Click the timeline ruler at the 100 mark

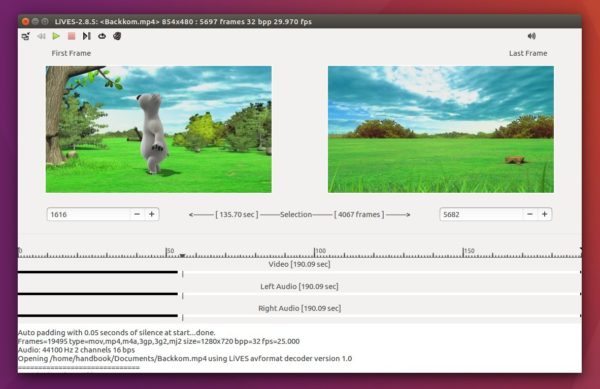pos(315,252)
